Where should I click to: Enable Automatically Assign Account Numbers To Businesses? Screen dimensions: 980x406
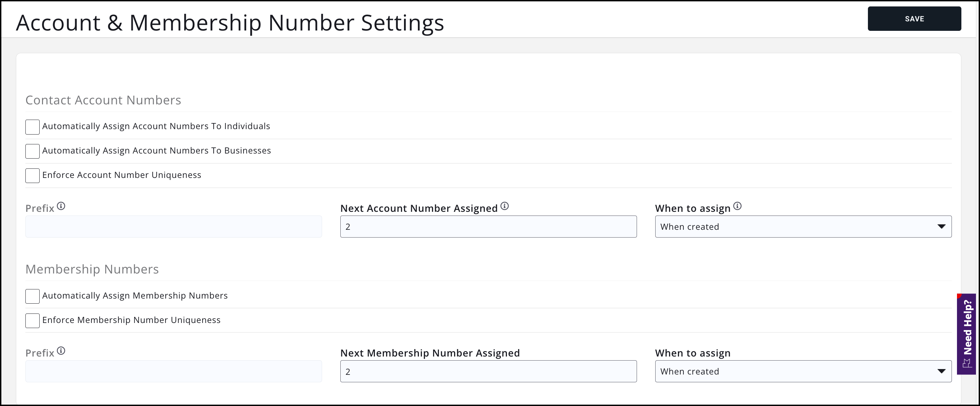32,151
